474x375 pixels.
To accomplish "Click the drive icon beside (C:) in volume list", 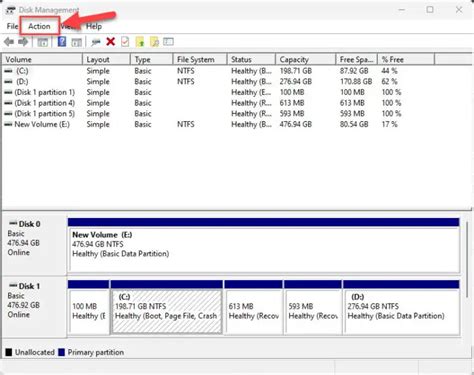I will point(8,71).
